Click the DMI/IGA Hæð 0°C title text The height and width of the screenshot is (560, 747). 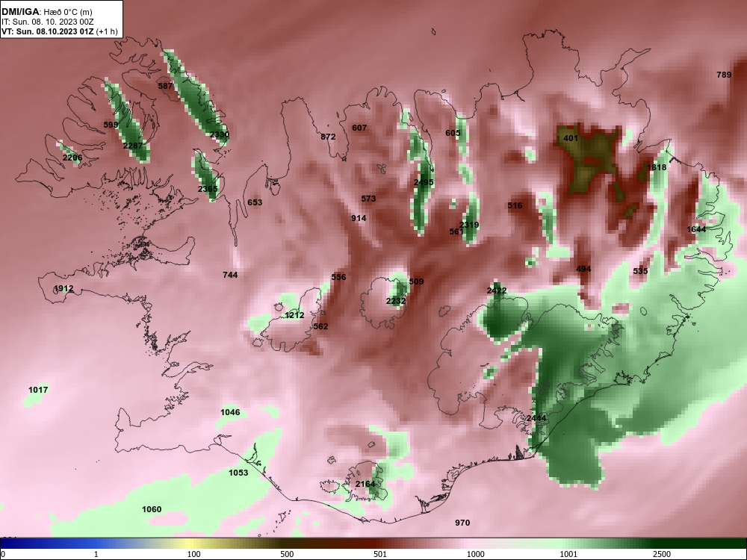[46, 12]
